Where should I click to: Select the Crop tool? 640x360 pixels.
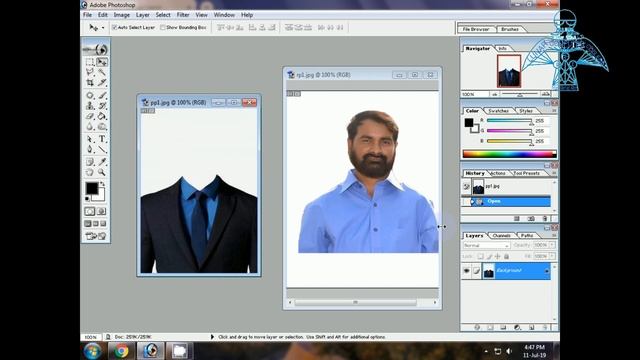(x=90, y=82)
